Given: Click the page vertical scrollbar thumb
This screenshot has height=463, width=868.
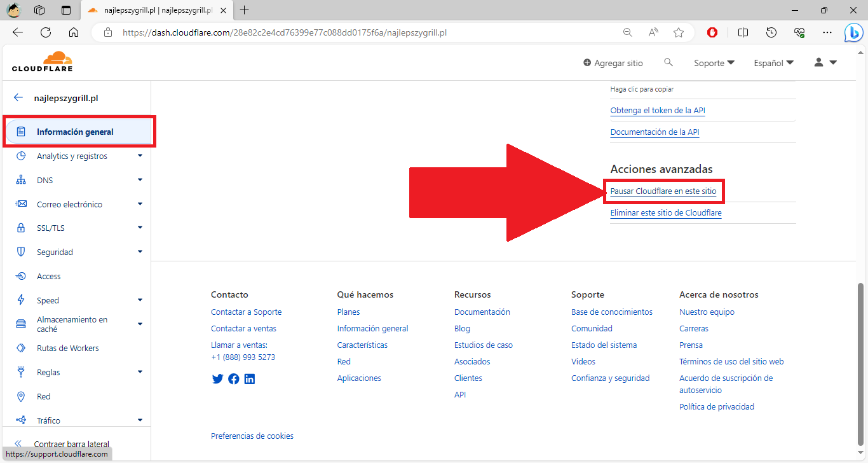Looking at the screenshot, I should [x=862, y=366].
